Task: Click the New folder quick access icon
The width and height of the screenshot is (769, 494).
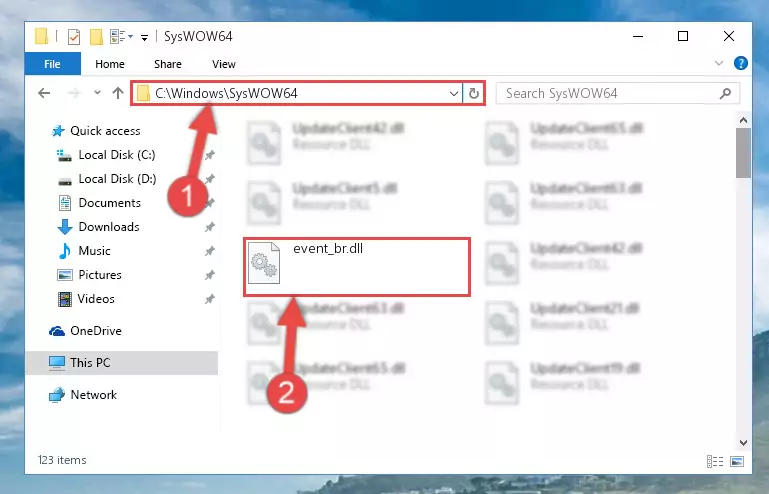Action: coord(96,37)
